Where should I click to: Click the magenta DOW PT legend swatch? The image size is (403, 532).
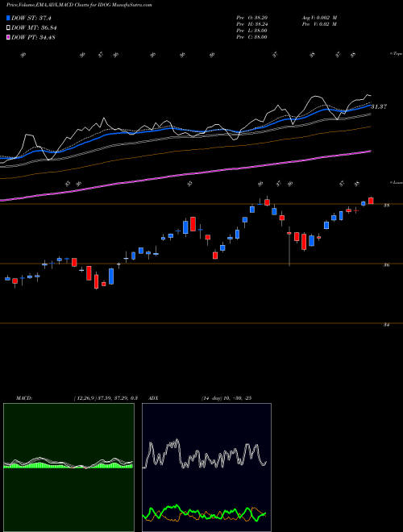(x=8, y=37)
